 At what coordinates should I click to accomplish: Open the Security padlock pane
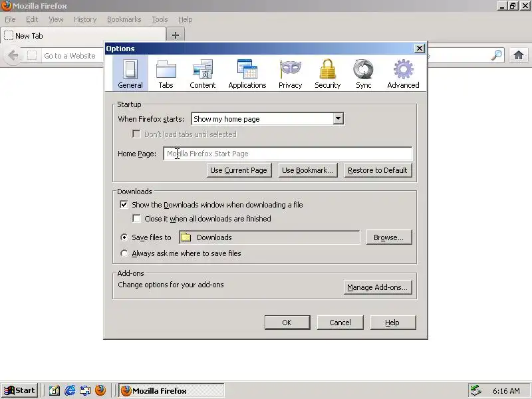click(x=327, y=74)
